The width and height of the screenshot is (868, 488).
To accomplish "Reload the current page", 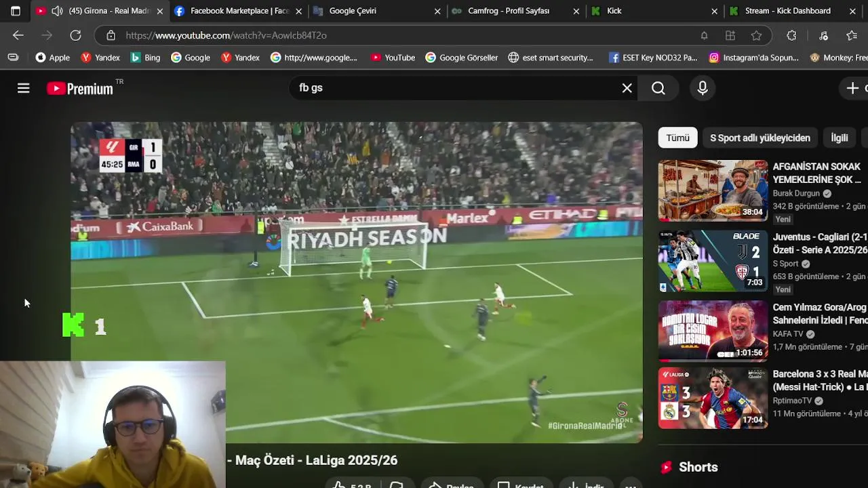I will [x=75, y=35].
